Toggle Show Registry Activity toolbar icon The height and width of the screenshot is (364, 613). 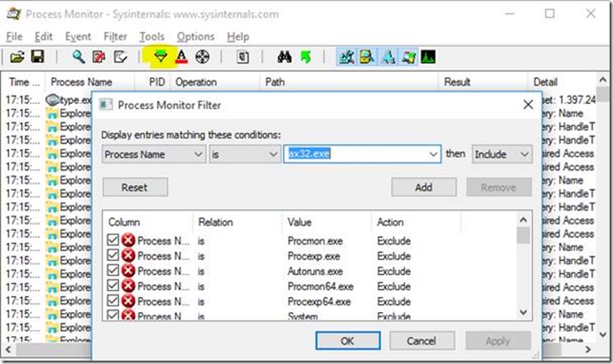(347, 57)
